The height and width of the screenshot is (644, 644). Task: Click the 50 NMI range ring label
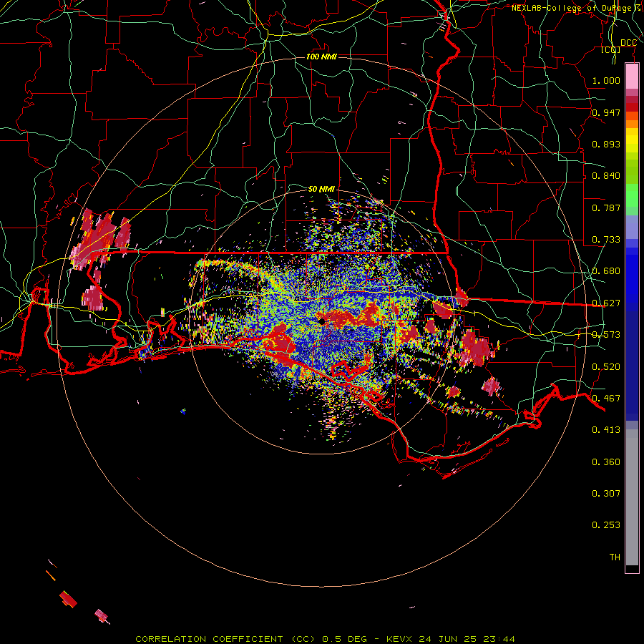pos(321,190)
